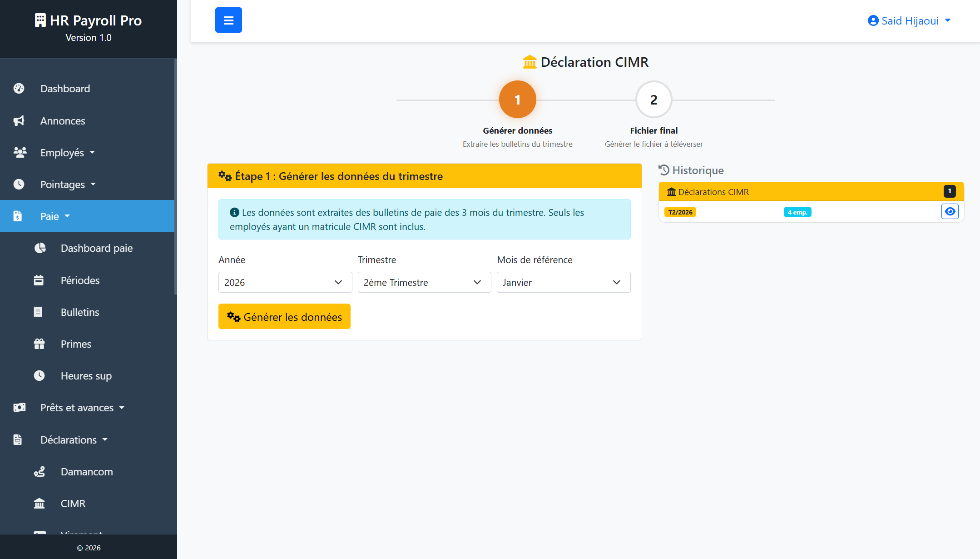Image resolution: width=980 pixels, height=559 pixels.
Task: Click the CIMR bank icon in the sidebar
Action: tap(40, 504)
